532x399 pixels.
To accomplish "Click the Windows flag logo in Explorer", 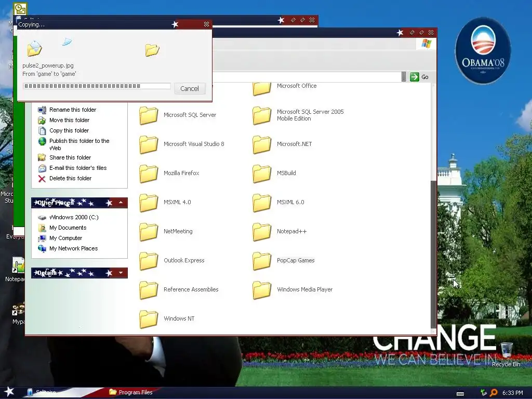I will point(426,44).
